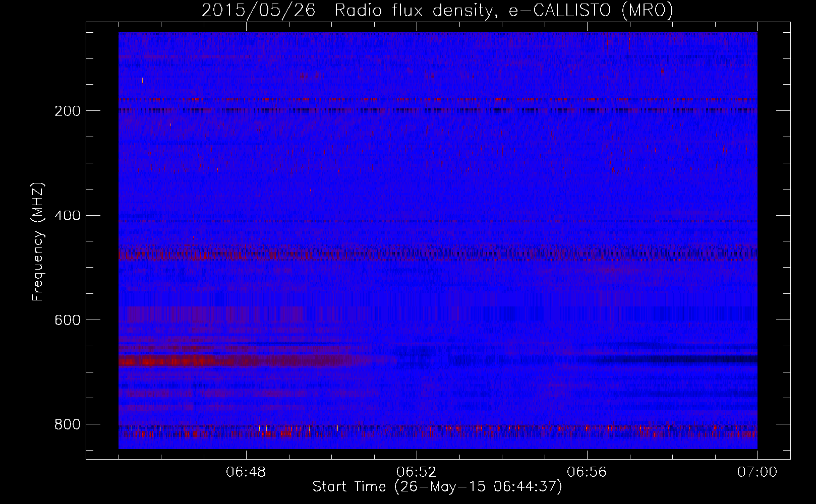Click the 800 frequency tick label
This screenshot has width=816, height=504.
(67, 425)
